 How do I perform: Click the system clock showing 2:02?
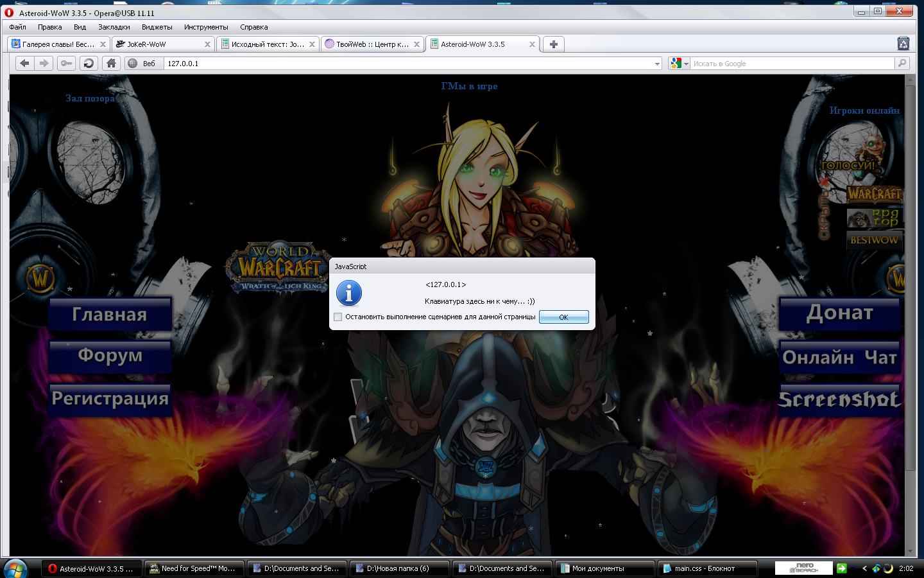906,568
